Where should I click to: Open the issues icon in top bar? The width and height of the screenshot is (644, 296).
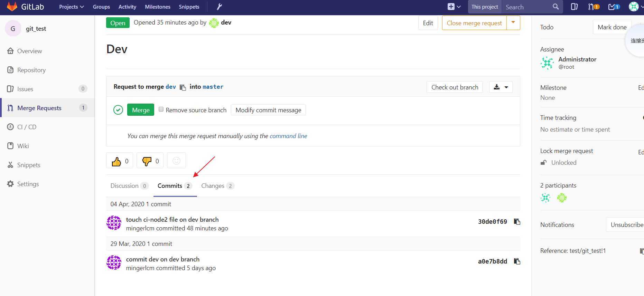574,7
